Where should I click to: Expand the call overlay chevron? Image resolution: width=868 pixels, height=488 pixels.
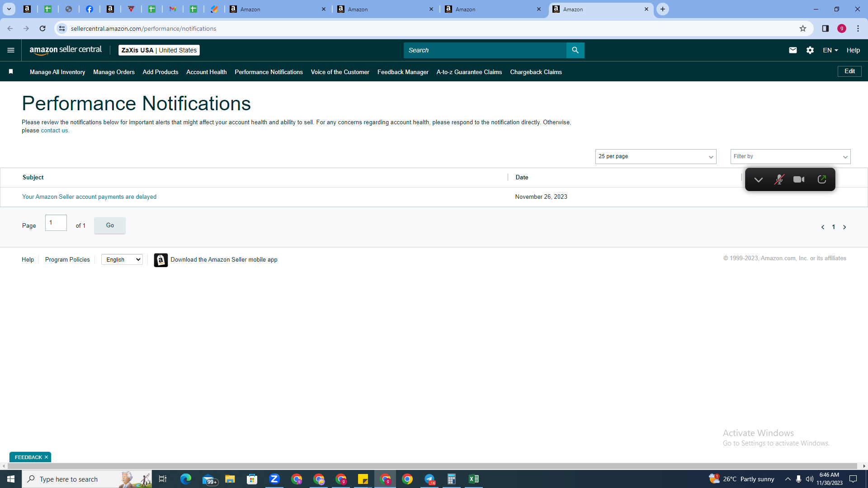pos(759,179)
